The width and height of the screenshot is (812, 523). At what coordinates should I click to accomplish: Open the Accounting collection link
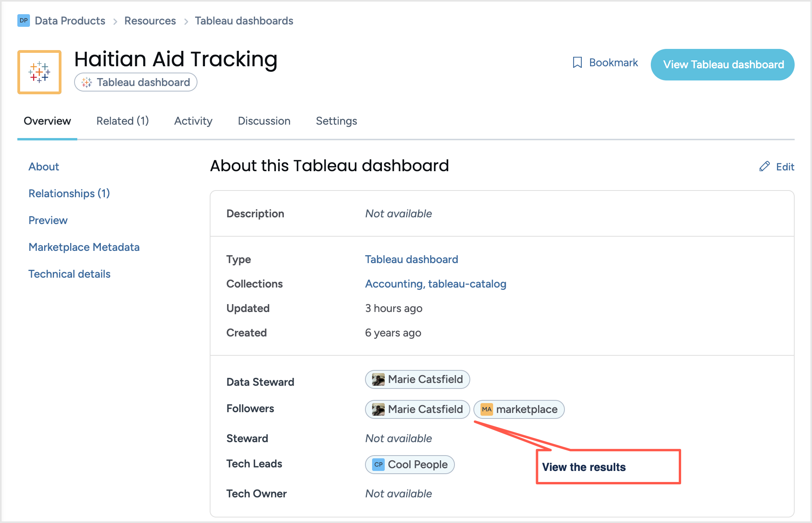[x=395, y=284]
